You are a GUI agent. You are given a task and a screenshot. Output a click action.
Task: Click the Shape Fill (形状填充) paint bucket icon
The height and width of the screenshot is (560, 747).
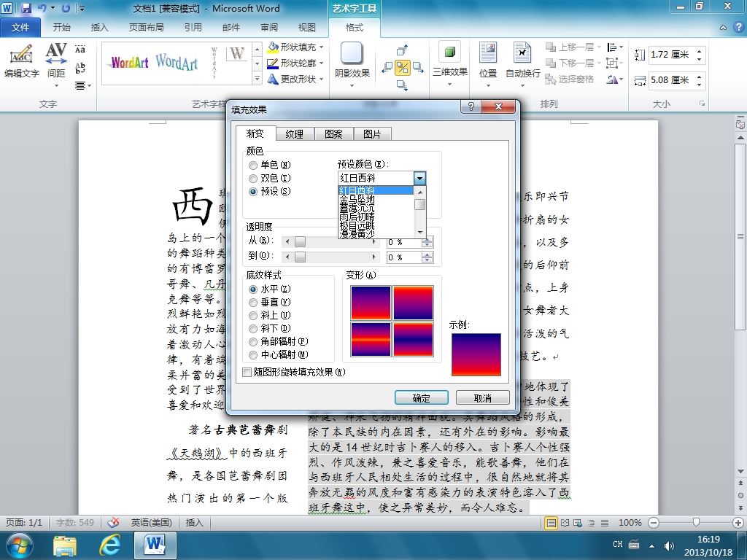tap(273, 47)
